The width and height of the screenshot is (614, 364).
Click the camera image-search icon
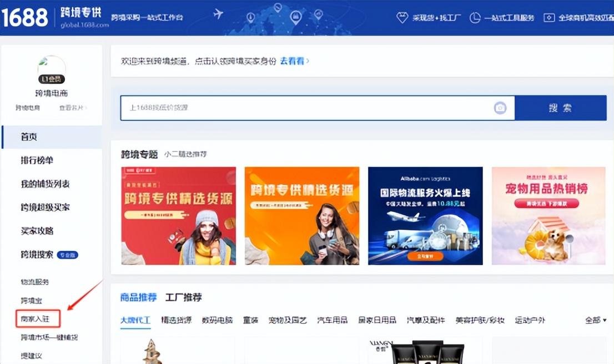[500, 108]
